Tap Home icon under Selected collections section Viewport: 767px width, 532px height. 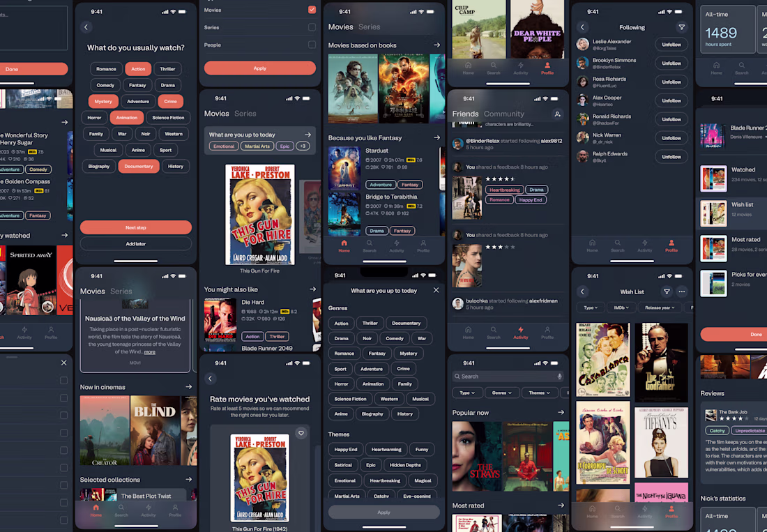click(x=96, y=511)
